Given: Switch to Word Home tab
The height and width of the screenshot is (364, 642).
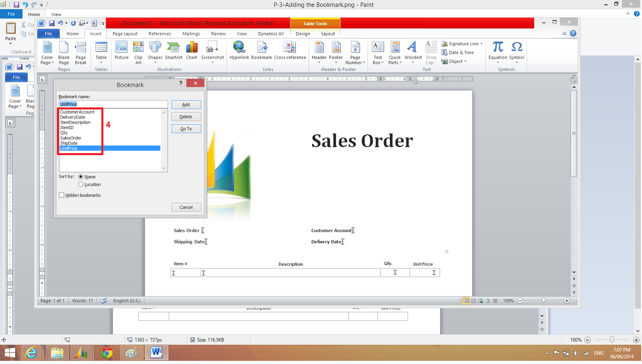Looking at the screenshot, I should (x=73, y=34).
